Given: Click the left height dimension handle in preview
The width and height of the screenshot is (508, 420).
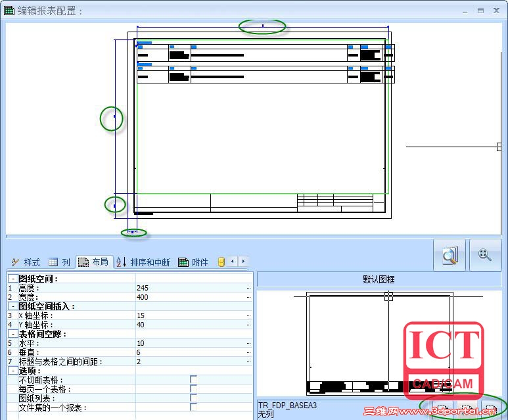Looking at the screenshot, I should point(115,116).
